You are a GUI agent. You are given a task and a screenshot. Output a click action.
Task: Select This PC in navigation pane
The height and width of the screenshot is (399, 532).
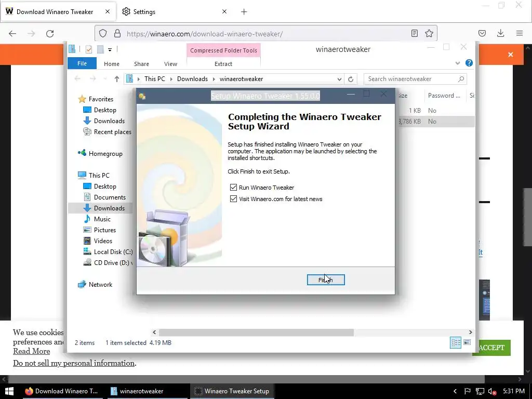point(99,176)
